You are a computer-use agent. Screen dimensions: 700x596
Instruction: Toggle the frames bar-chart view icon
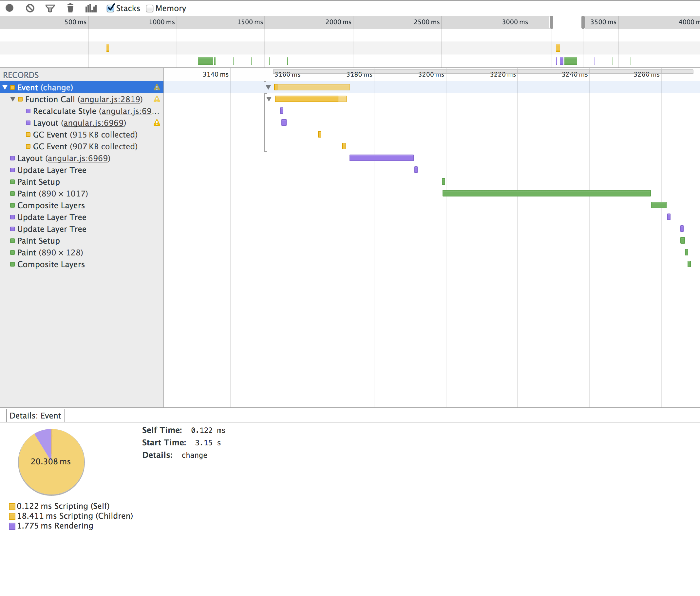click(91, 8)
